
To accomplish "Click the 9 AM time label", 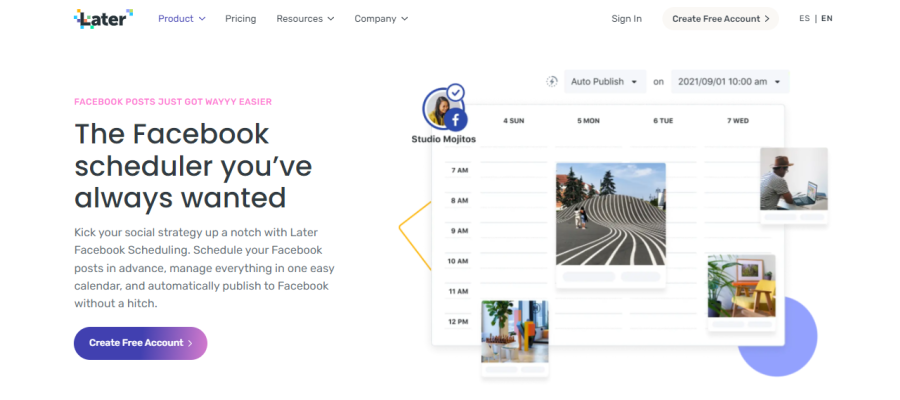I will click(459, 231).
